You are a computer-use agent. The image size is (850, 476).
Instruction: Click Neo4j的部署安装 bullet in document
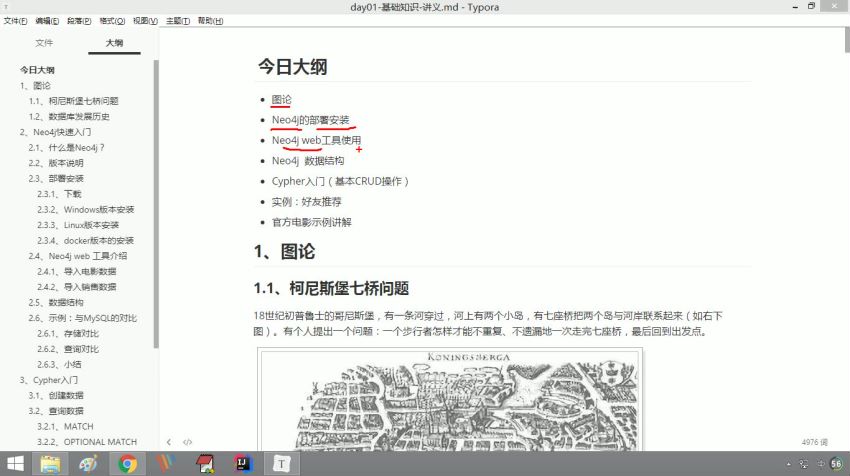click(x=311, y=120)
